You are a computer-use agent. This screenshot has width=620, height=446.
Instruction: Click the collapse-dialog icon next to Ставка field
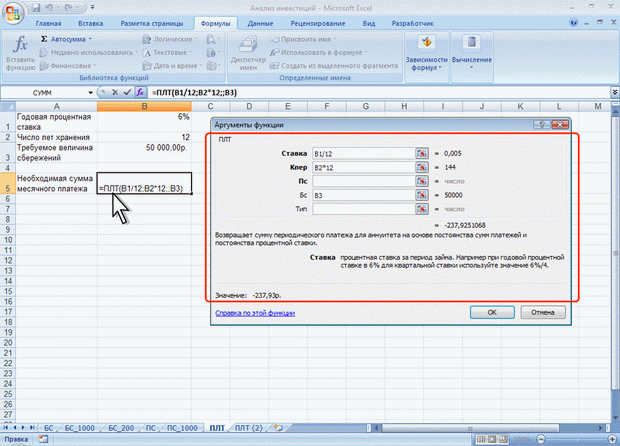[x=422, y=153]
